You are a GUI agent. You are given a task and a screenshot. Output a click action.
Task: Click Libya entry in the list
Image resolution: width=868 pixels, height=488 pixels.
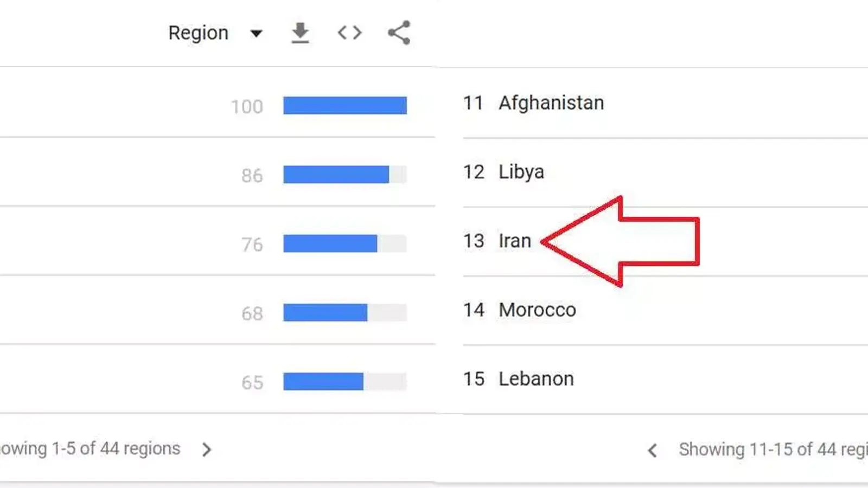[x=521, y=172]
